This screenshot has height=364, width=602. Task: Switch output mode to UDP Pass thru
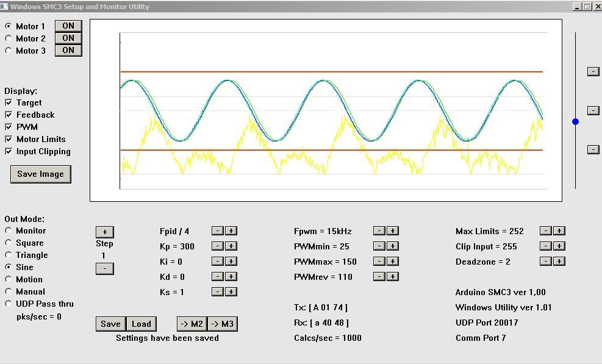click(9, 304)
